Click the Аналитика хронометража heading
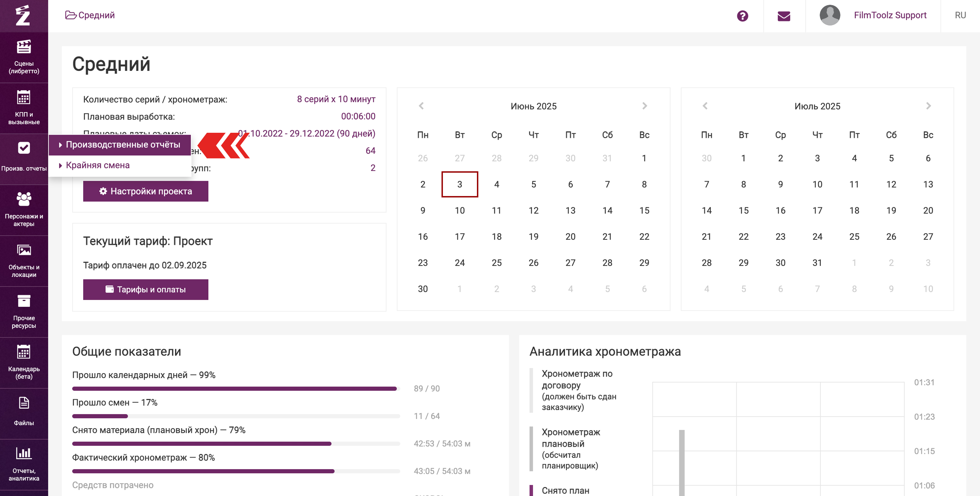Image resolution: width=980 pixels, height=496 pixels. tap(605, 351)
